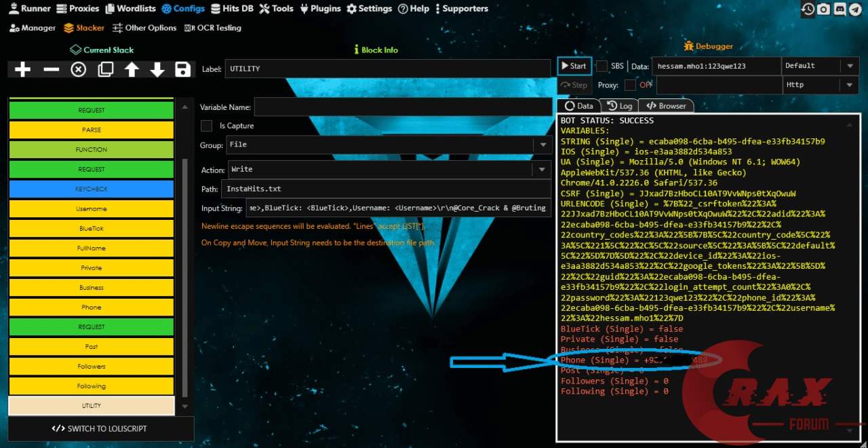
Task: Click the Label field containing UTILITY
Action: click(x=387, y=69)
